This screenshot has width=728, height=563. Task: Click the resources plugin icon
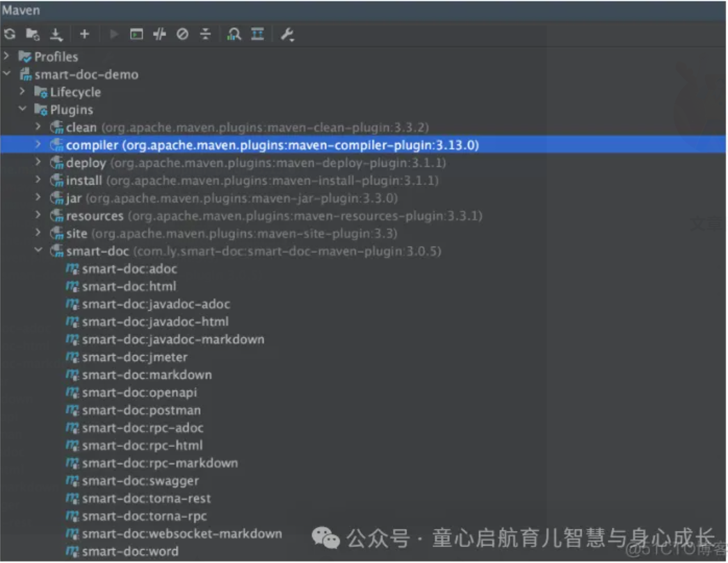pos(56,215)
